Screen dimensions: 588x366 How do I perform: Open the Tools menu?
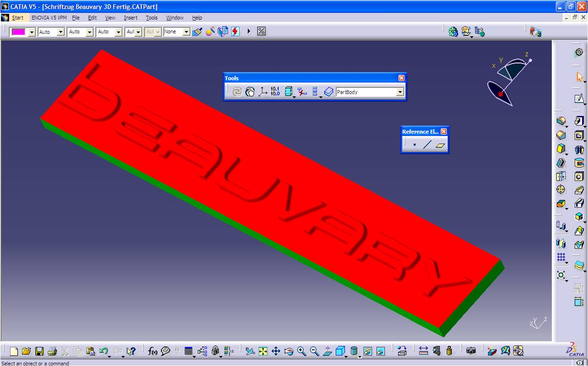pos(152,18)
